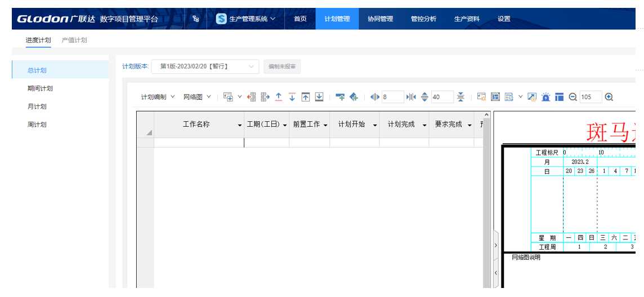
Task: Edit the horizontal spacing field showing 8
Action: pos(392,97)
